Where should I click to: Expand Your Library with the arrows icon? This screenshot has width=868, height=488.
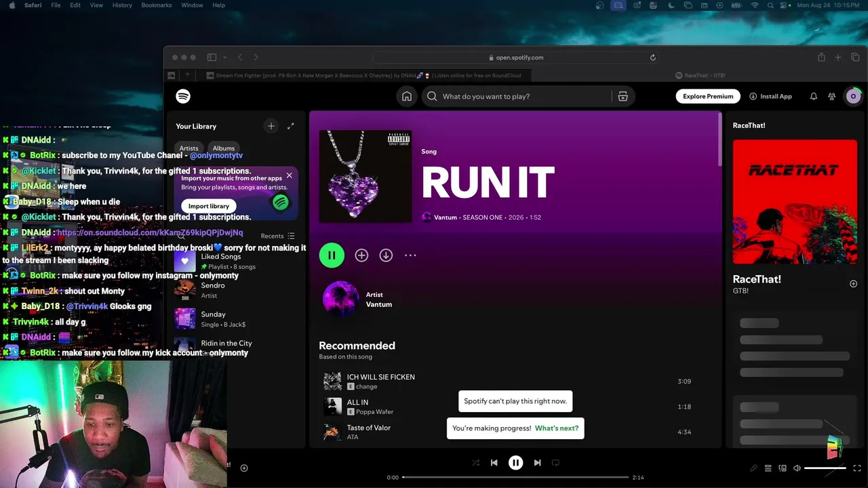tap(291, 126)
